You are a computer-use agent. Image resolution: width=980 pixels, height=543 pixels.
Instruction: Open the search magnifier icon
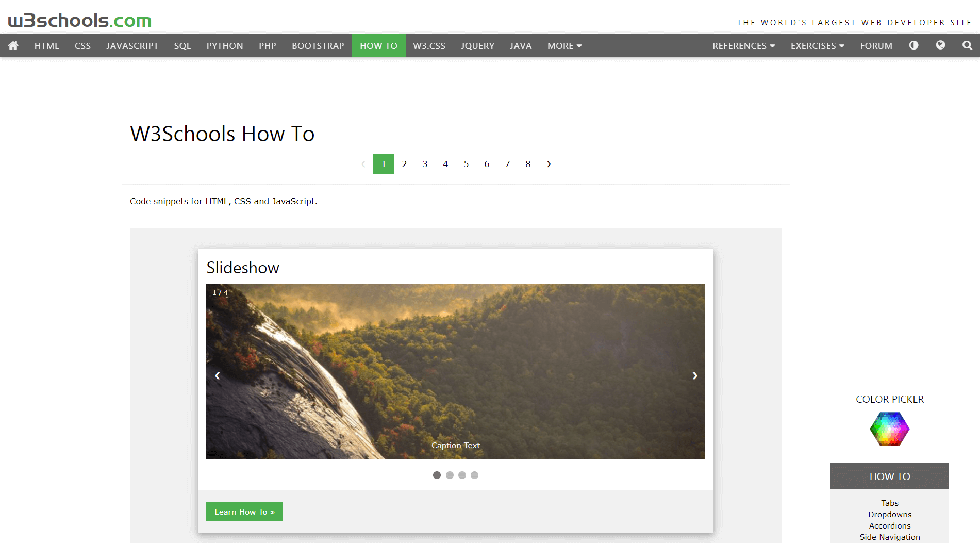tap(967, 45)
